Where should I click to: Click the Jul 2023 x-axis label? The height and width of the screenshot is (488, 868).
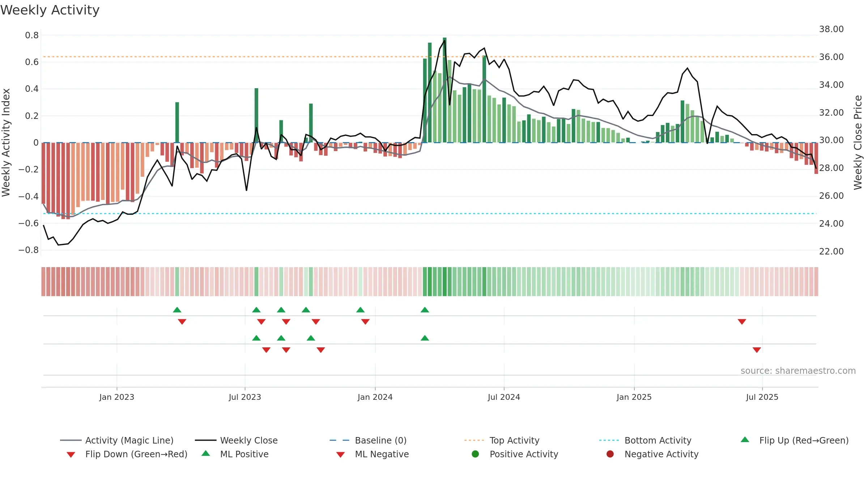[x=245, y=397]
